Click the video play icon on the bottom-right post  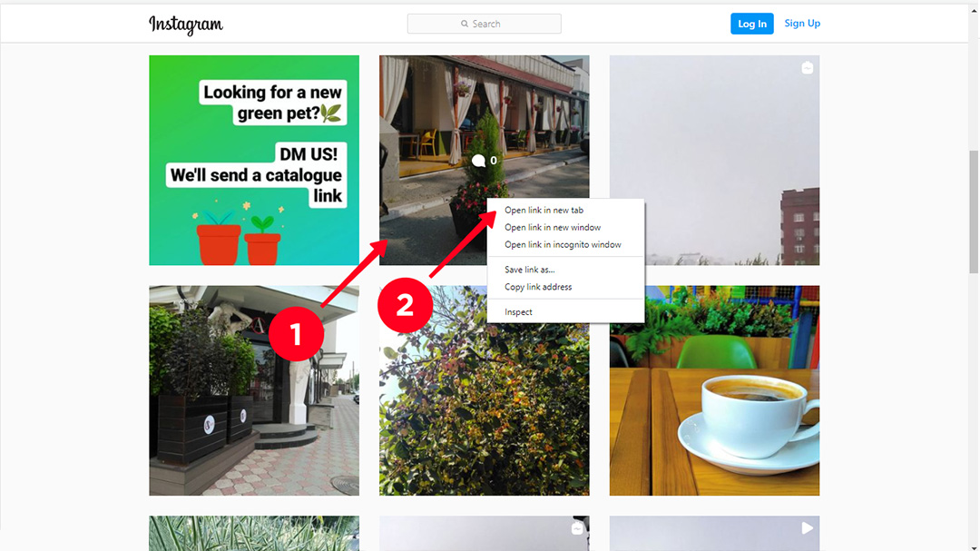tap(807, 528)
